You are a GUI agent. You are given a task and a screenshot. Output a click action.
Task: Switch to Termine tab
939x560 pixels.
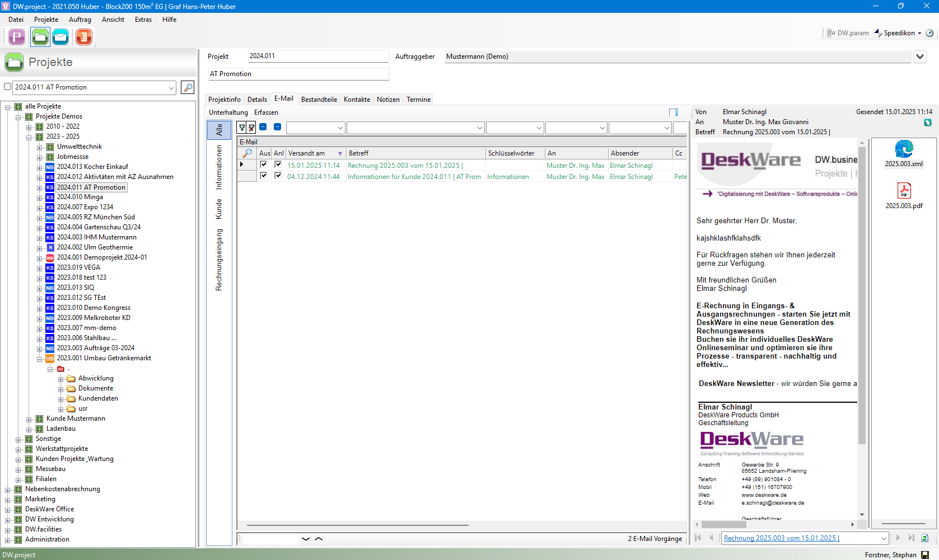(x=419, y=100)
